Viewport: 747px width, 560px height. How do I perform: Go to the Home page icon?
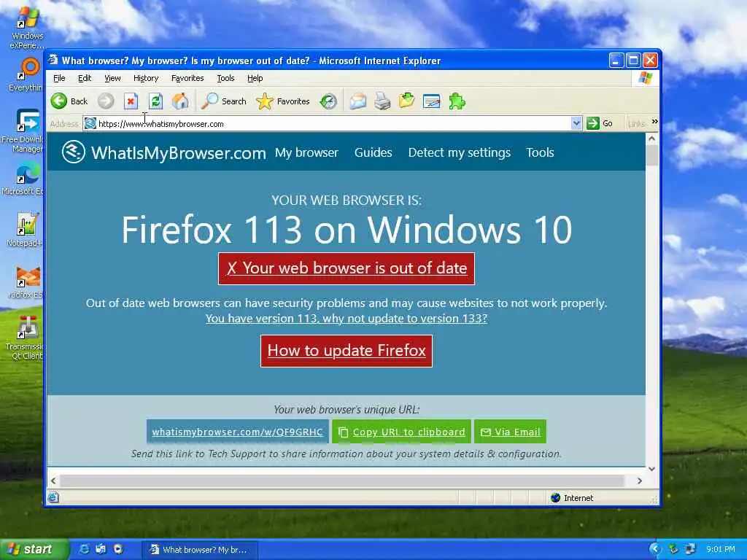[x=181, y=101]
